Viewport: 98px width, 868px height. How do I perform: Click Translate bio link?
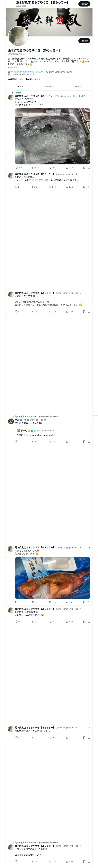pyautogui.click(x=14, y=67)
